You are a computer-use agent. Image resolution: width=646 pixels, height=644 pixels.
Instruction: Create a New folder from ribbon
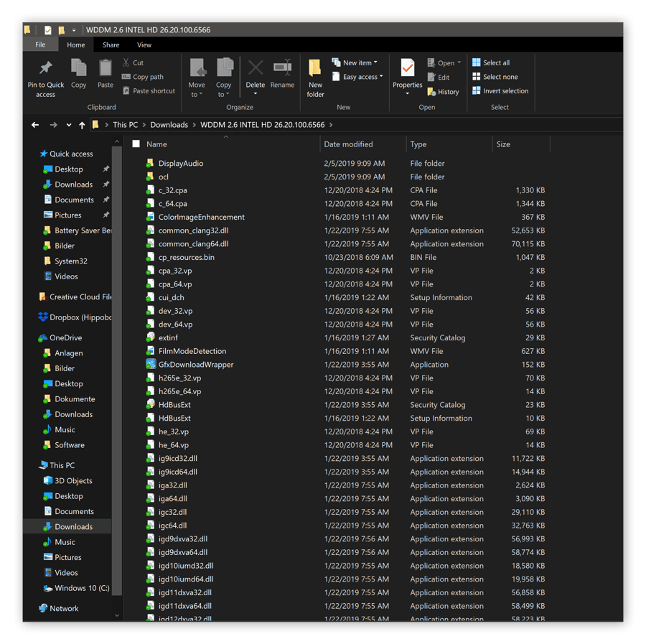pyautogui.click(x=315, y=70)
